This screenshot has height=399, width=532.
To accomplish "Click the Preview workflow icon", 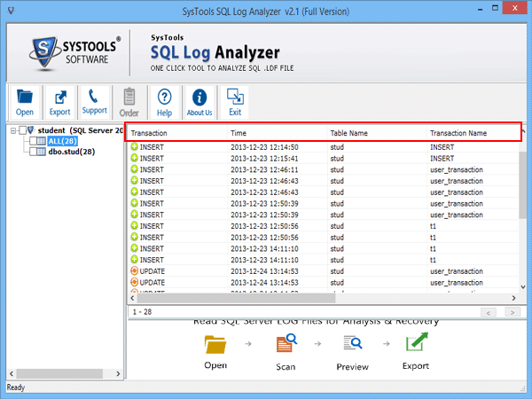I will pyautogui.click(x=352, y=342).
